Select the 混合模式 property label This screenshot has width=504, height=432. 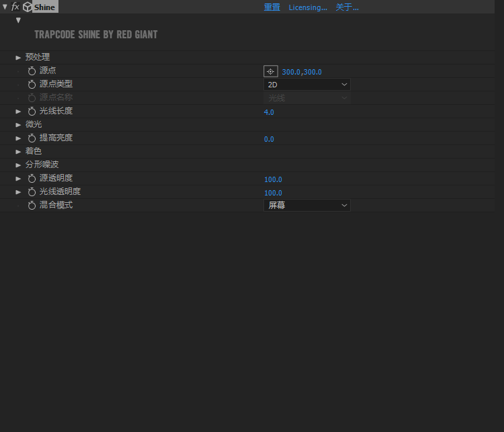point(56,205)
